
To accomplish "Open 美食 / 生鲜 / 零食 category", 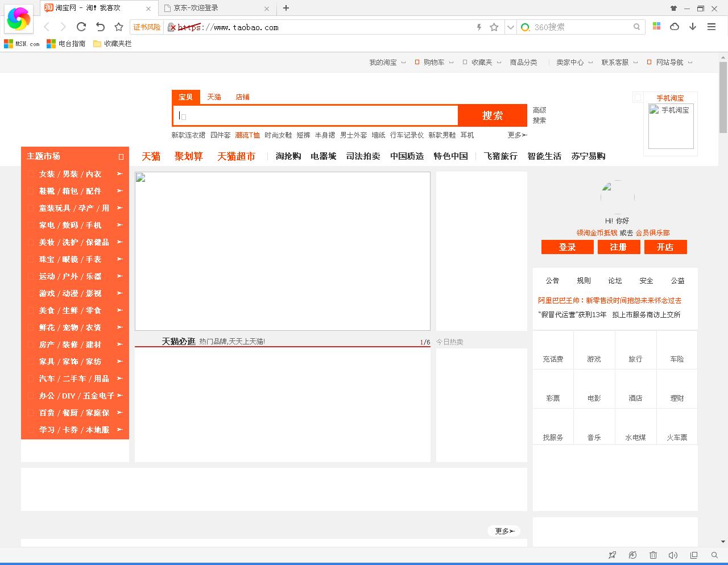I will [75, 310].
